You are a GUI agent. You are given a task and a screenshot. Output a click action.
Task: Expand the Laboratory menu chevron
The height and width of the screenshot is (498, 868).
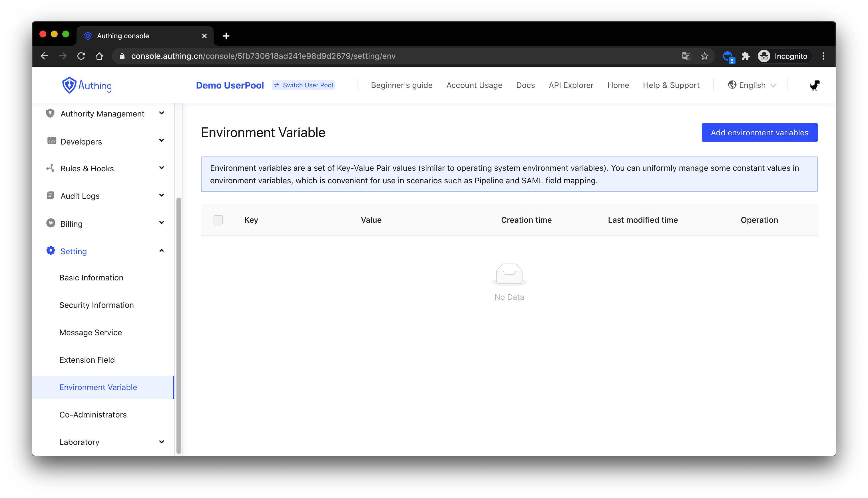click(x=161, y=441)
